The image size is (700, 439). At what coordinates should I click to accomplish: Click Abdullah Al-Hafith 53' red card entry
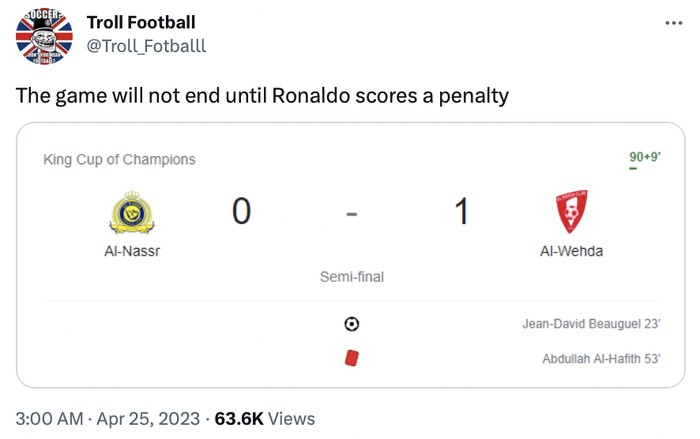click(600, 358)
